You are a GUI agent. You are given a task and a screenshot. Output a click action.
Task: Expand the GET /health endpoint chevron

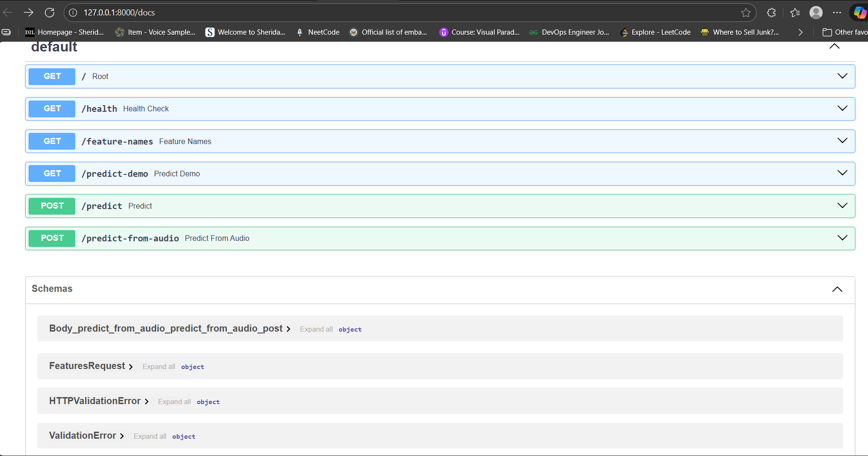842,109
